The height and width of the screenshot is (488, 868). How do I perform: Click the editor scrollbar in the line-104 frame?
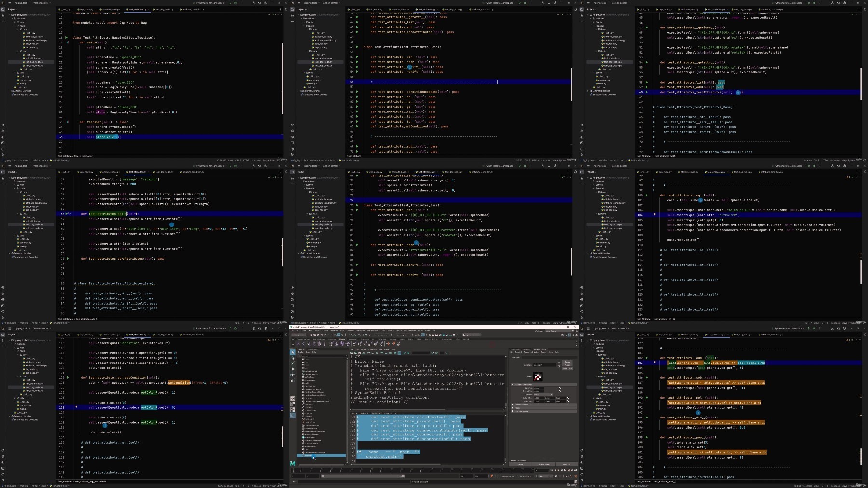[x=861, y=272]
